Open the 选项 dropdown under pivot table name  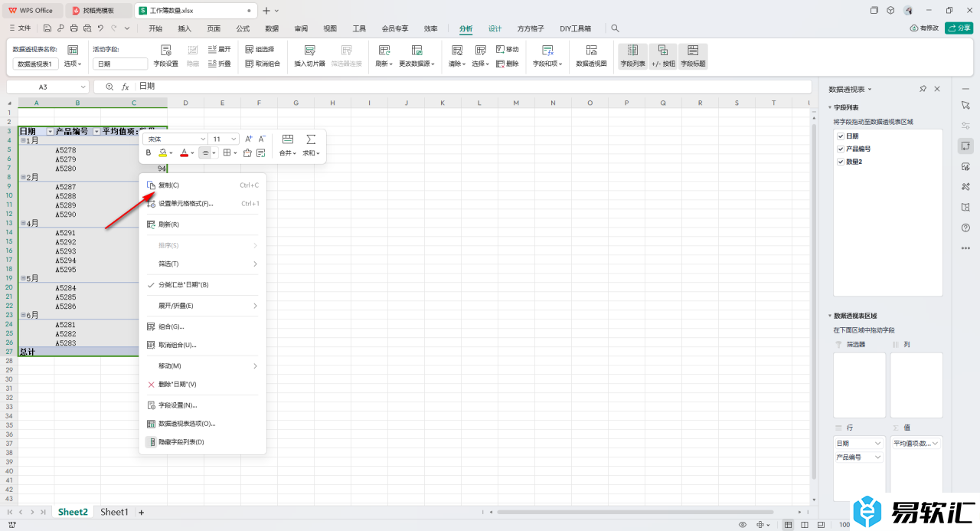73,64
